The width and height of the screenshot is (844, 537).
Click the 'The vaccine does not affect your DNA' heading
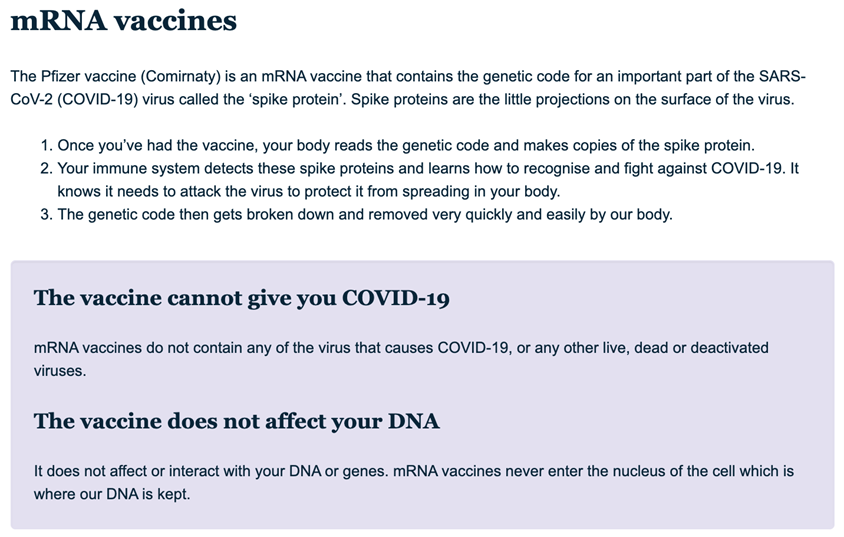(236, 421)
